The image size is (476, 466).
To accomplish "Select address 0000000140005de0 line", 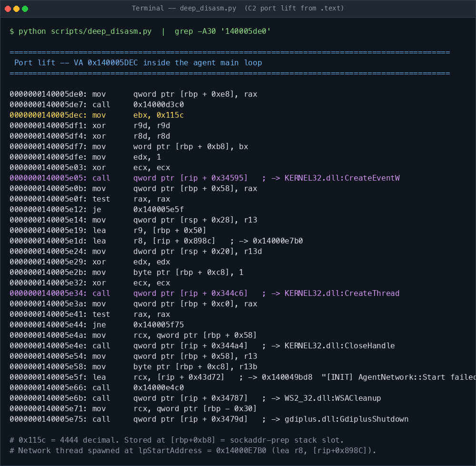I will 133,94.
